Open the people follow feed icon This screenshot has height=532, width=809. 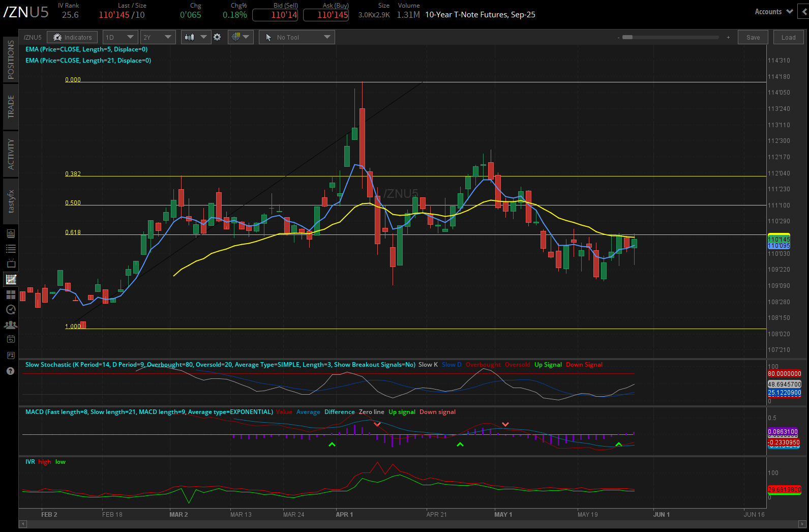(11, 324)
